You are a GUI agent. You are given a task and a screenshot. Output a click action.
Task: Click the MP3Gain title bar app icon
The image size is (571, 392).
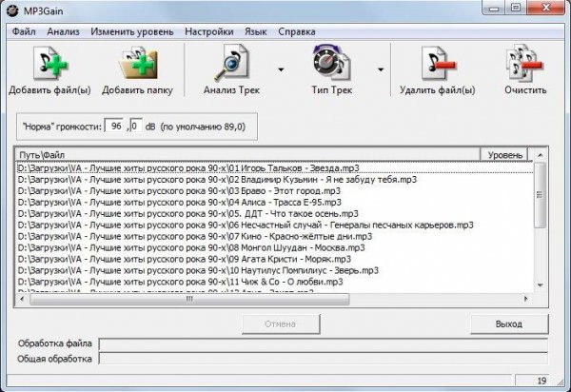pyautogui.click(x=12, y=10)
